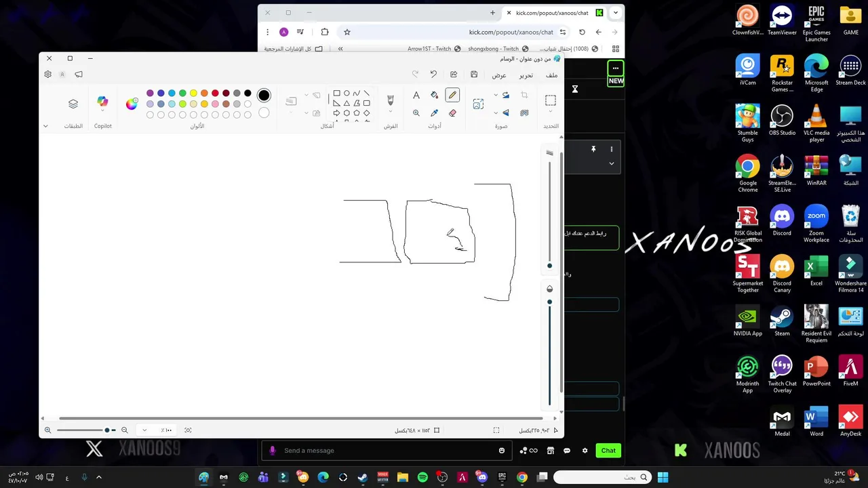Click the Crop icon in Paint
The height and width of the screenshot is (488, 868).
point(524,96)
